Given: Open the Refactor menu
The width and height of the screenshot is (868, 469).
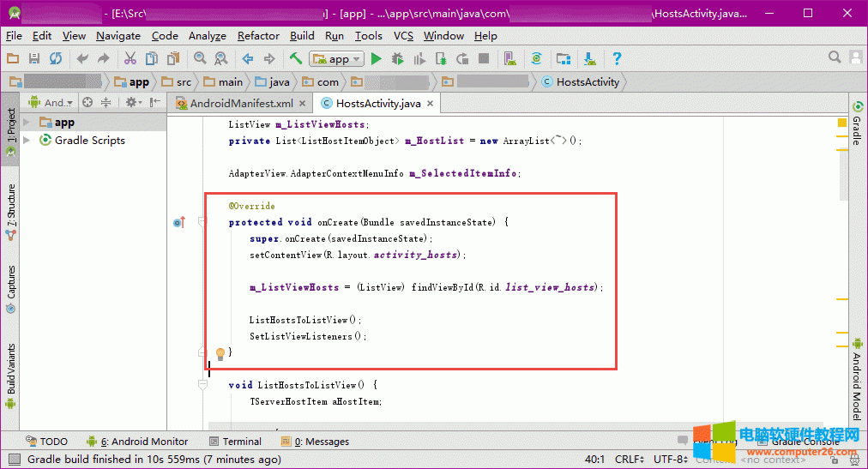Looking at the screenshot, I should (x=258, y=36).
